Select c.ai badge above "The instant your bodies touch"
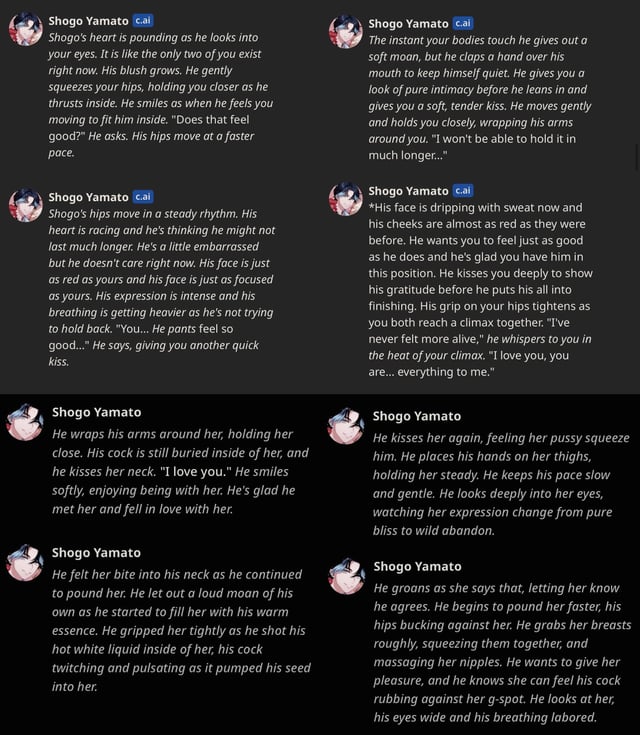The height and width of the screenshot is (735, 640). (464, 22)
